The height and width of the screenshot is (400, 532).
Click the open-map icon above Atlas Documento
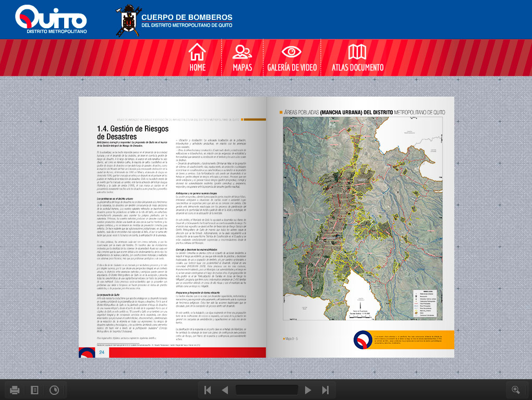coord(357,52)
